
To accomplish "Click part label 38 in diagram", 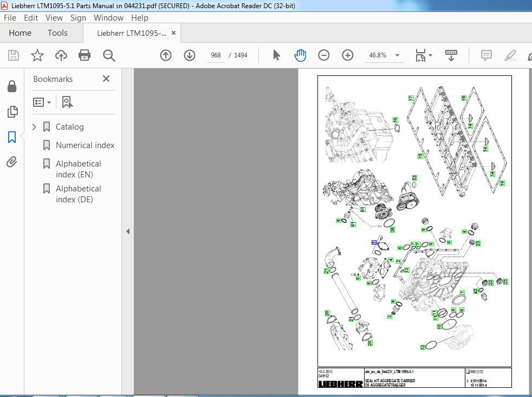I will coord(392,230).
